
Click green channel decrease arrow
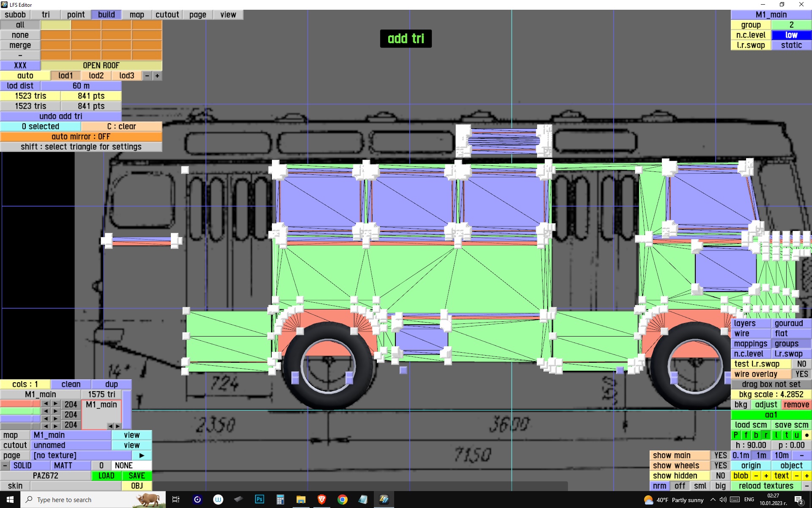point(46,411)
